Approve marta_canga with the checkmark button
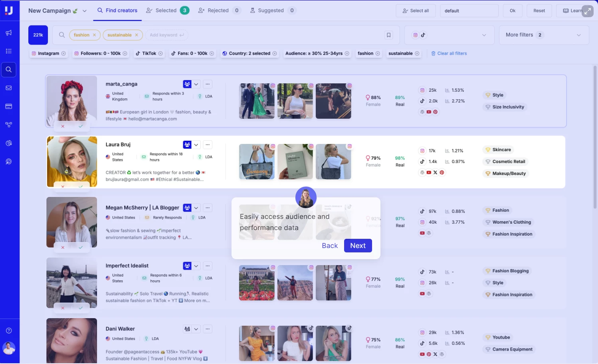 [81, 126]
